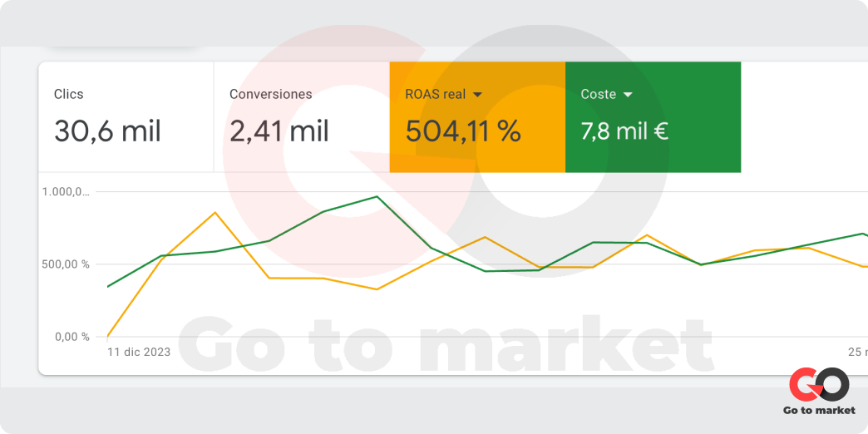The image size is (868, 434).
Task: Click the 0,00 % axis label
Action: [72, 337]
